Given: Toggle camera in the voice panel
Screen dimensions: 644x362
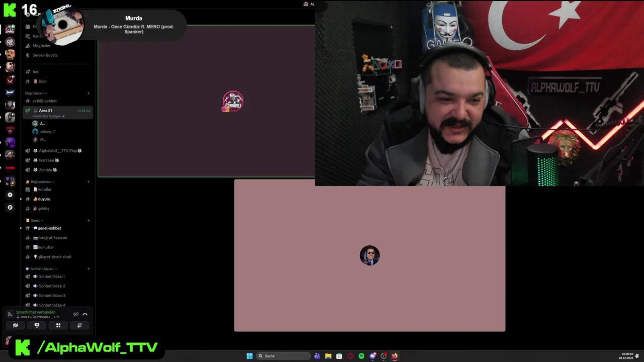Looking at the screenshot, I should [x=16, y=325].
